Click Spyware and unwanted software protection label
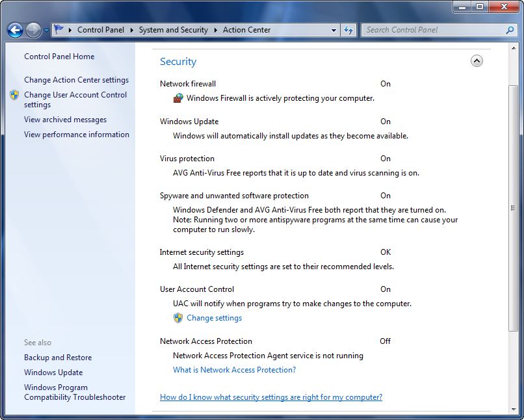 [x=234, y=196]
